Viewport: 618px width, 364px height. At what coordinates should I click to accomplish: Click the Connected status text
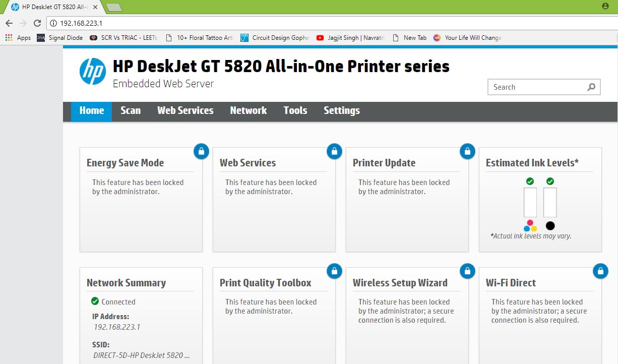click(x=118, y=301)
